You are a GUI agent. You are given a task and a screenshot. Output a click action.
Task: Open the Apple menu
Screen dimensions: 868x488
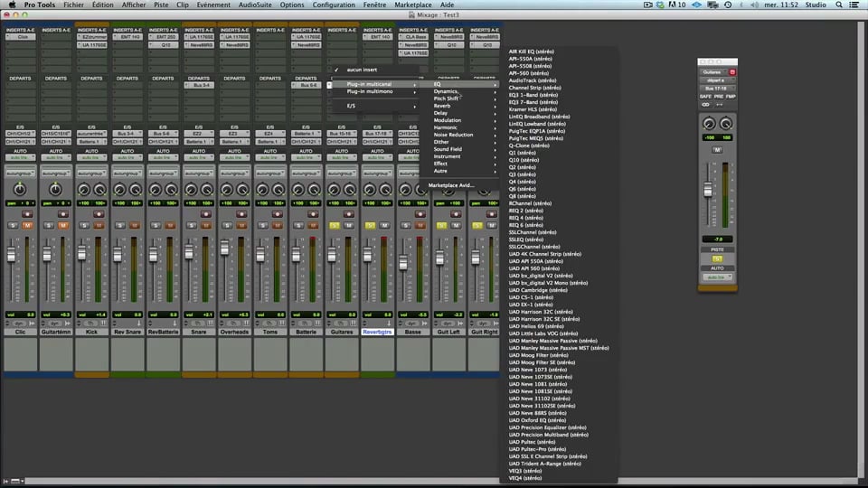12,5
